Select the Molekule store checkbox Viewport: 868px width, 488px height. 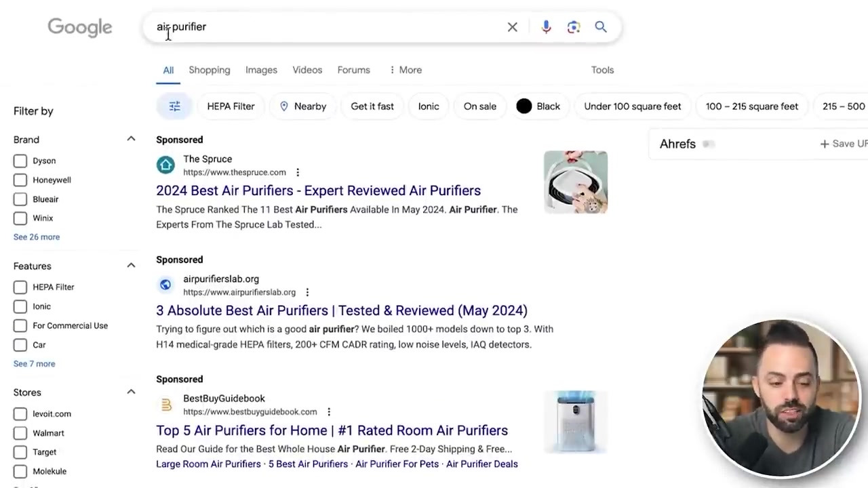click(20, 471)
